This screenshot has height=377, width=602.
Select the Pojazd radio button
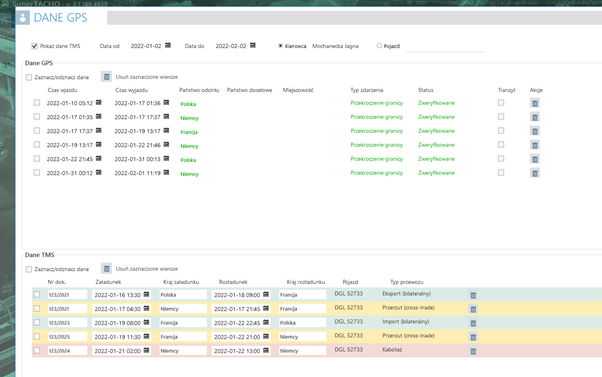[379, 46]
